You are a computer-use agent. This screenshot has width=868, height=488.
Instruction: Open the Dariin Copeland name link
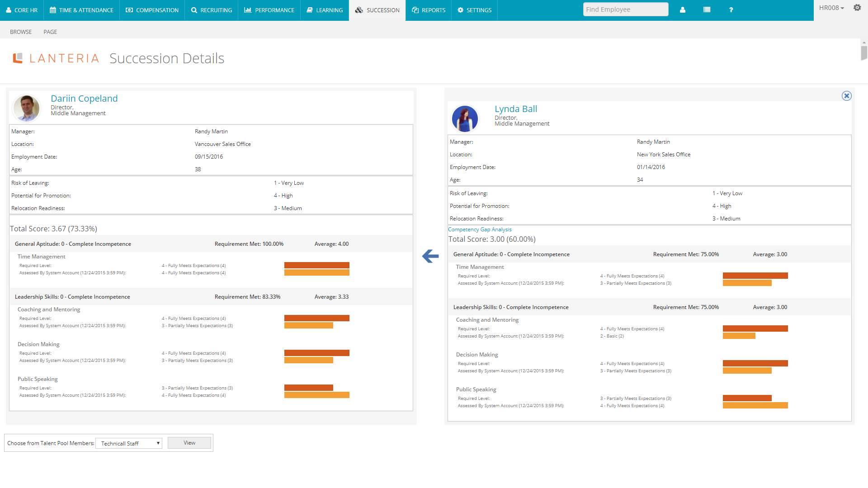click(x=84, y=99)
